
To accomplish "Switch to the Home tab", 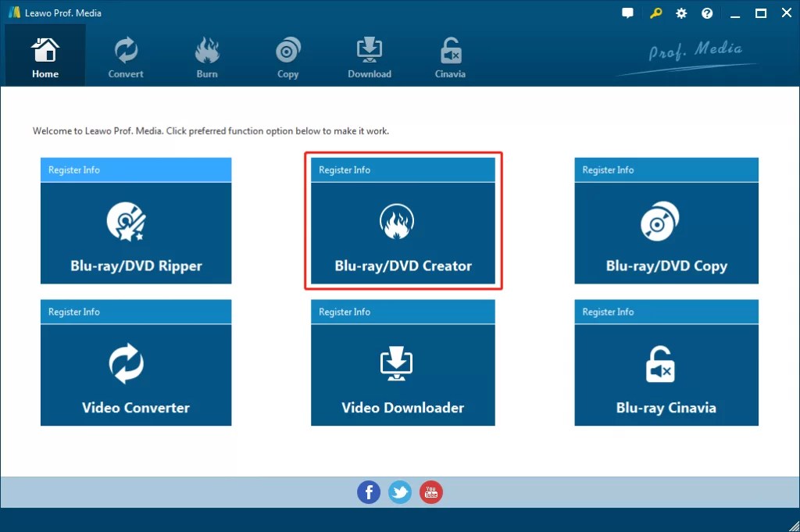I will pos(45,55).
